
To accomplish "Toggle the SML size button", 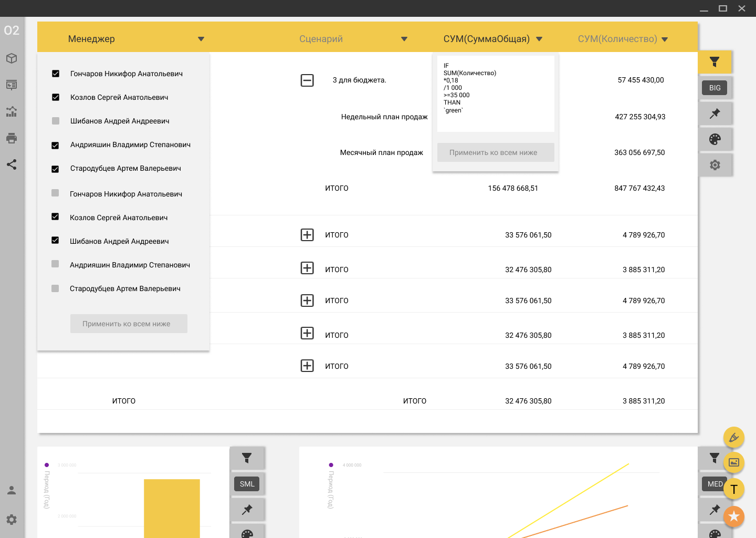I will 247,484.
